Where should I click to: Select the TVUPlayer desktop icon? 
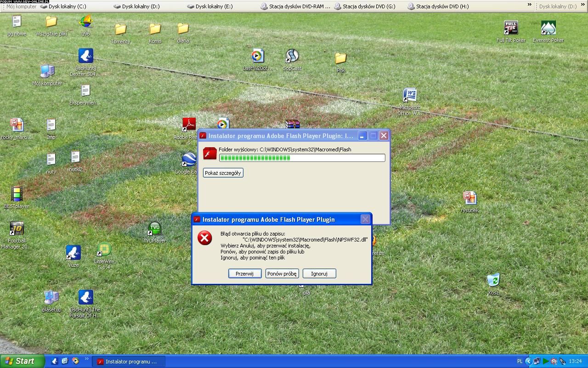pos(155,229)
